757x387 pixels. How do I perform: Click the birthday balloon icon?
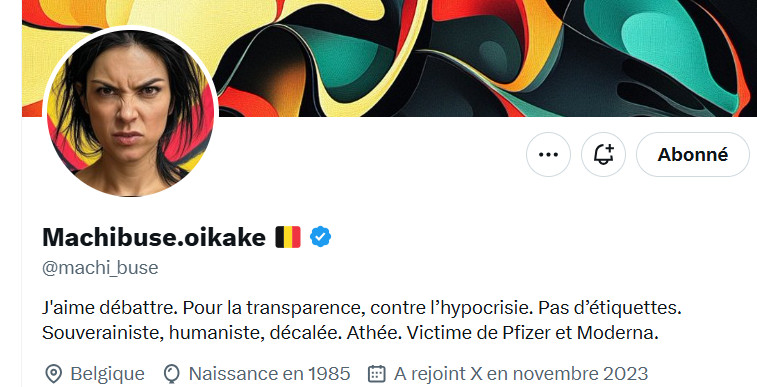tap(171, 373)
